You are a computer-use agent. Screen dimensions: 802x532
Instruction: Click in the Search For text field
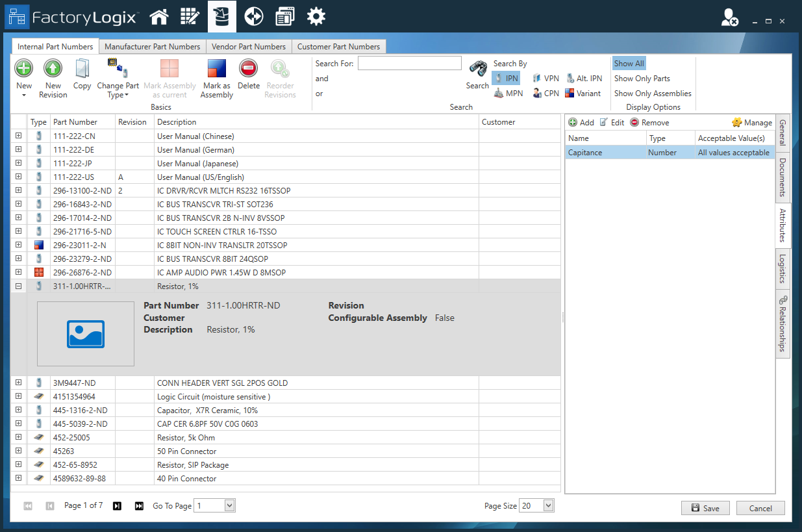point(409,64)
